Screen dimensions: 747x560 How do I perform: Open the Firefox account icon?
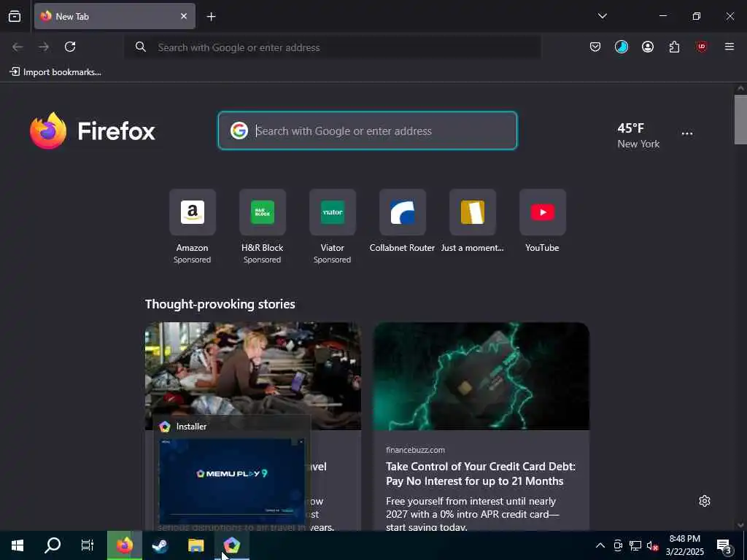coord(648,47)
